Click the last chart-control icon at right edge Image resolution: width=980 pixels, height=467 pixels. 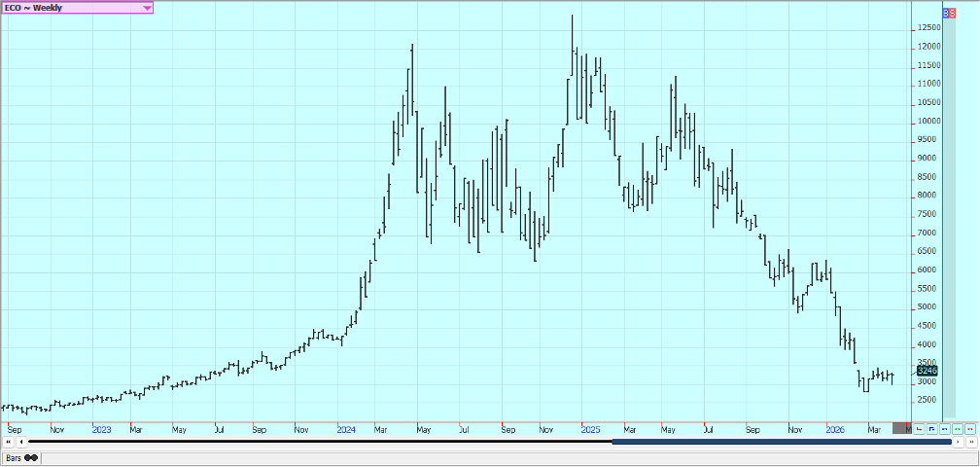pos(969,428)
